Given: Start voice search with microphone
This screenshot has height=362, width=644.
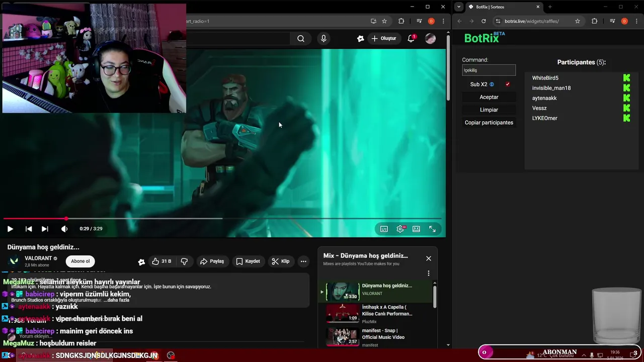Looking at the screenshot, I should [324, 38].
